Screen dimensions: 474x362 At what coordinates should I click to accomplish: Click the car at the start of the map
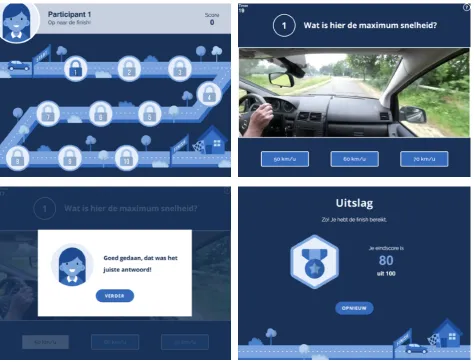point(18,66)
